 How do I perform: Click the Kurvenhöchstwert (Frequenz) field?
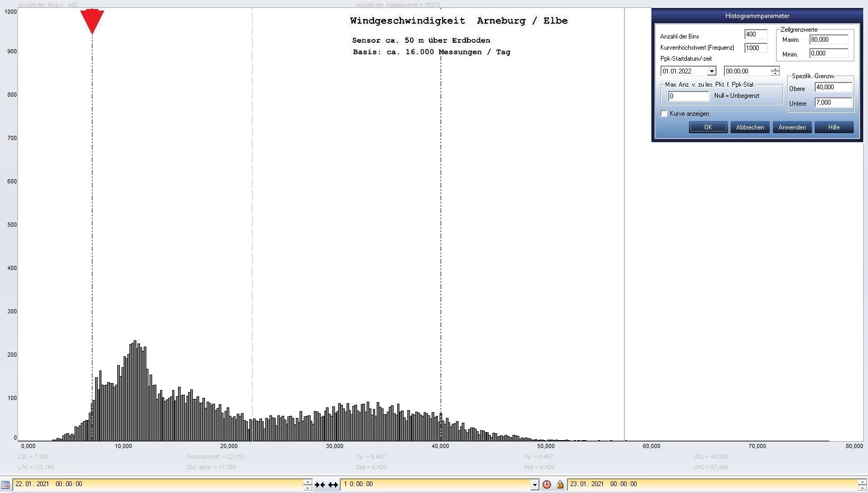click(755, 48)
